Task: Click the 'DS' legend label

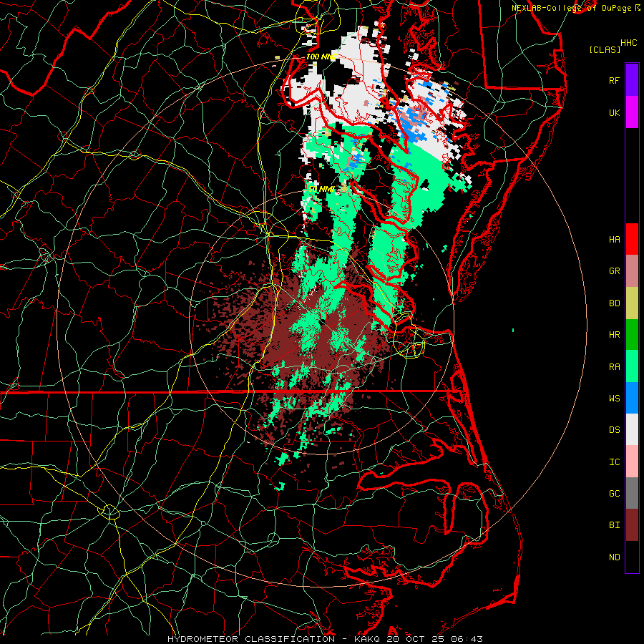Action: pos(614,430)
